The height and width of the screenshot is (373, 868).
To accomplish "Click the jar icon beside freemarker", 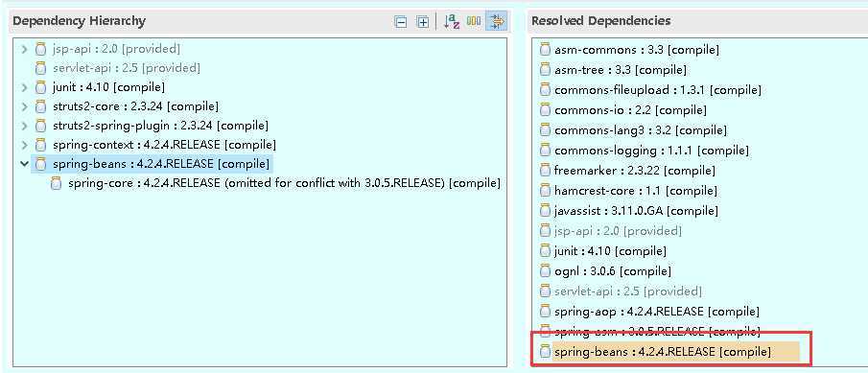I will pyautogui.click(x=546, y=171).
